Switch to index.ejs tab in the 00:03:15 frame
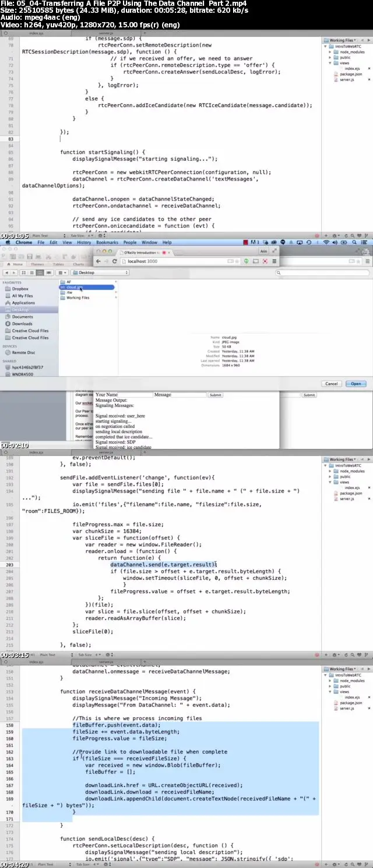The height and width of the screenshot is (868, 373). (x=36, y=452)
